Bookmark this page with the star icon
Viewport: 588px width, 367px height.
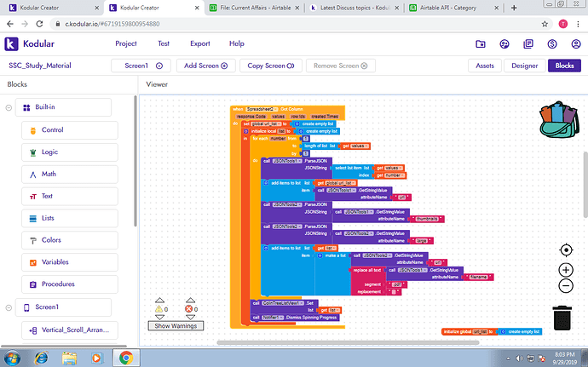pos(545,24)
